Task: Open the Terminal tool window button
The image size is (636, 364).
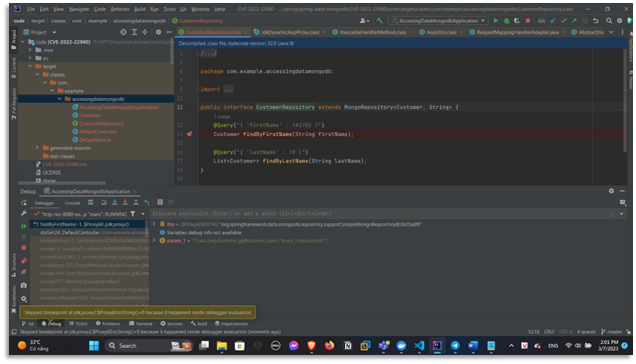Action: click(141, 323)
